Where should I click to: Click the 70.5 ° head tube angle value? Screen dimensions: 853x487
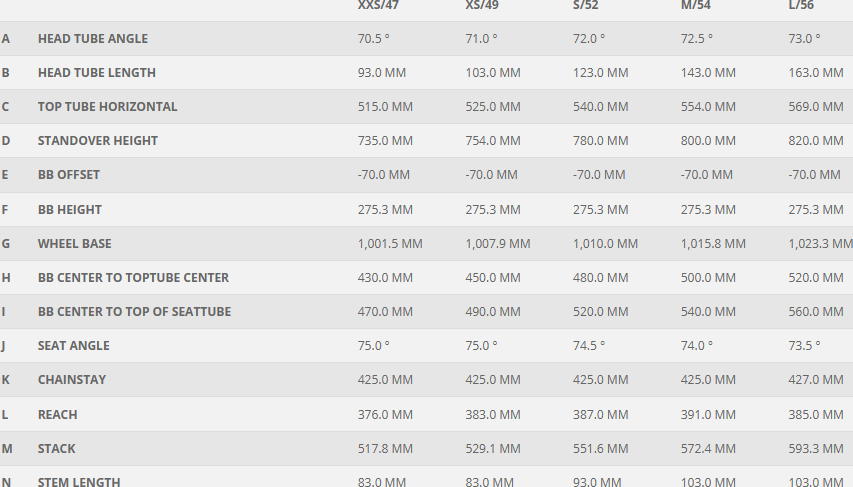(373, 39)
